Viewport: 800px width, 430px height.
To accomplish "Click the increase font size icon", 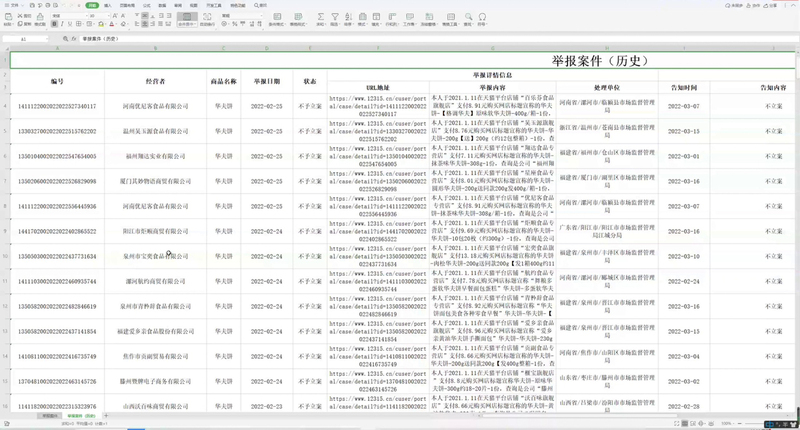I will [x=115, y=16].
